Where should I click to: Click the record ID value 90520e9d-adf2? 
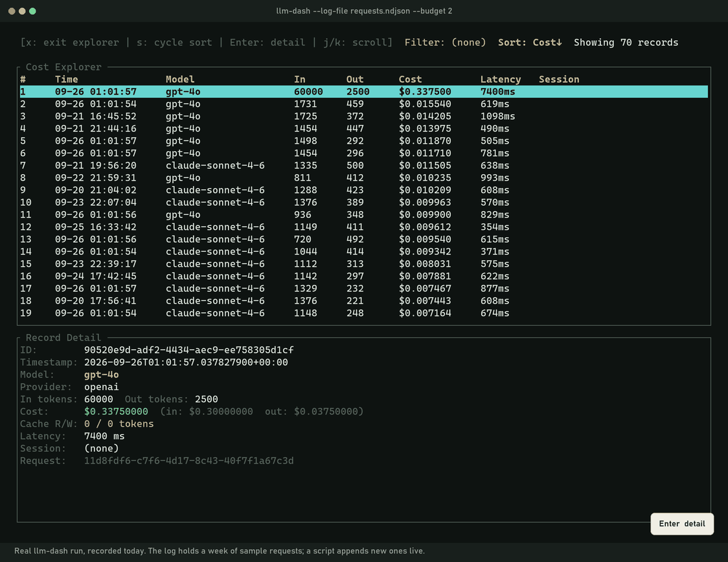(188, 350)
